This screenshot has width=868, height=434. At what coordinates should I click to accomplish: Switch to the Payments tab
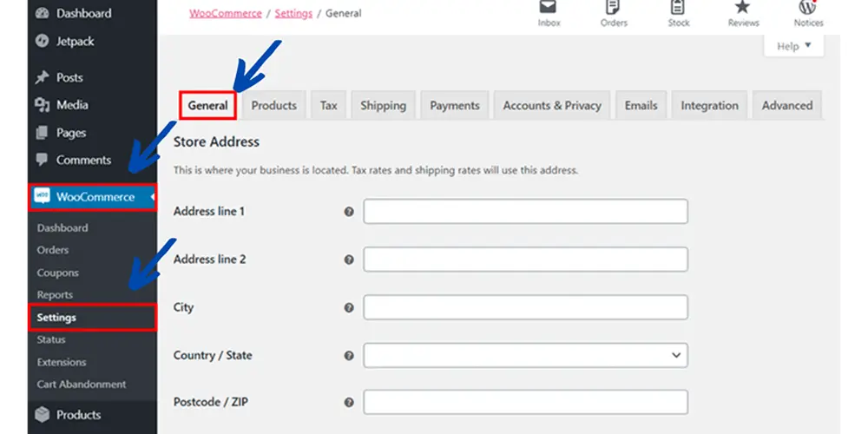point(455,105)
